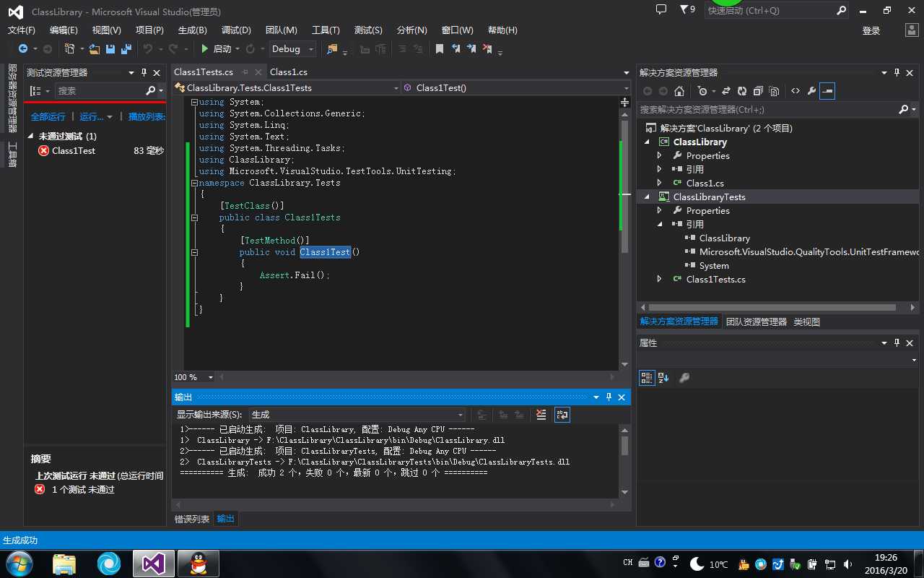Select the System reference item
This screenshot has height=578, width=924.
coord(714,266)
